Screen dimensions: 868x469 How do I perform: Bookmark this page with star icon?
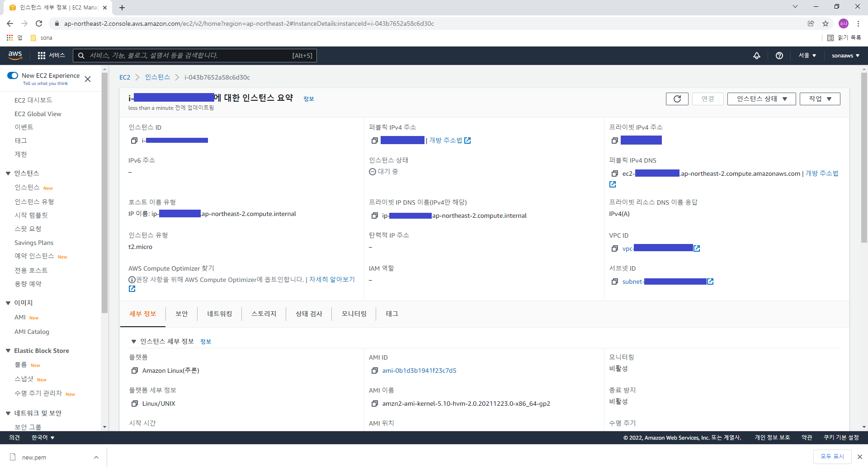tap(826, 23)
